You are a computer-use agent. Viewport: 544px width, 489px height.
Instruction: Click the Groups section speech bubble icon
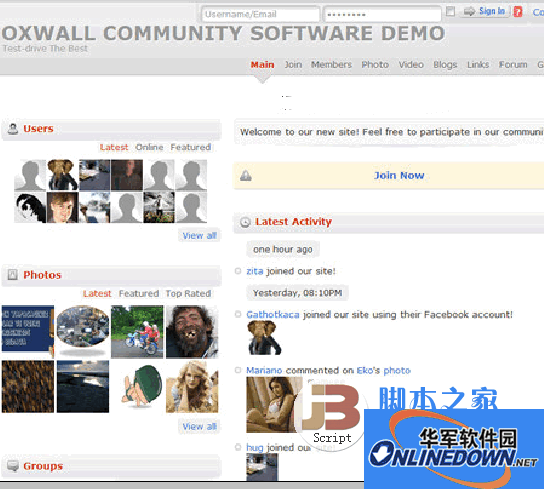tap(13, 466)
